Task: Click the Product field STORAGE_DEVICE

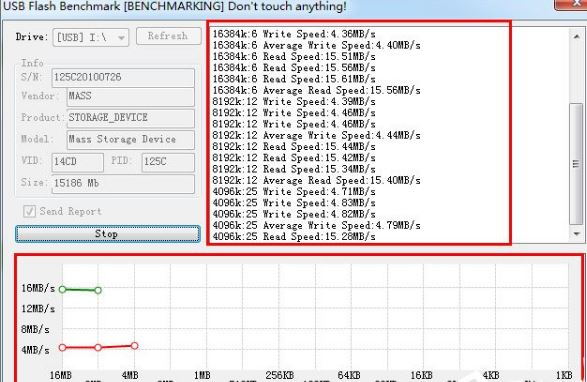Action: coord(131,118)
